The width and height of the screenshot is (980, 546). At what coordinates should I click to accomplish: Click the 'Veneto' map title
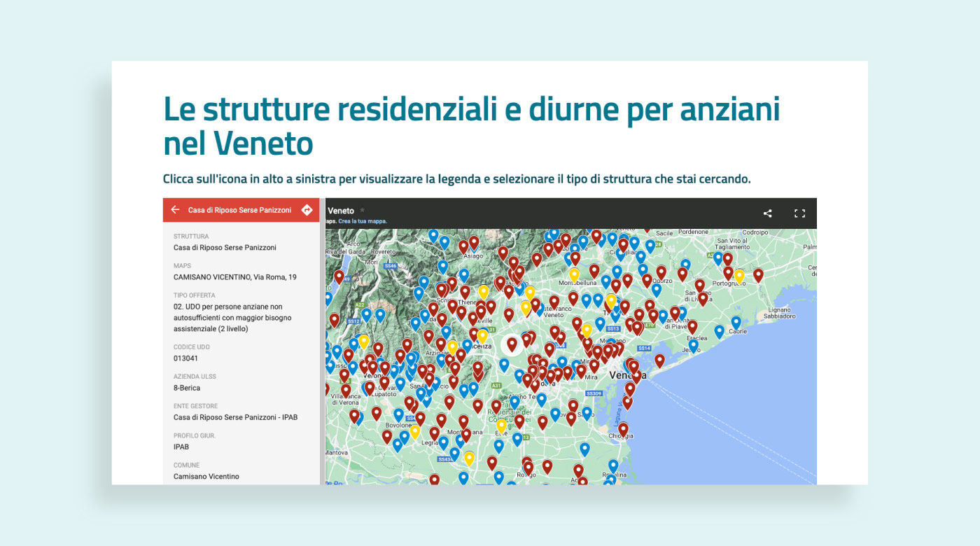click(x=341, y=211)
